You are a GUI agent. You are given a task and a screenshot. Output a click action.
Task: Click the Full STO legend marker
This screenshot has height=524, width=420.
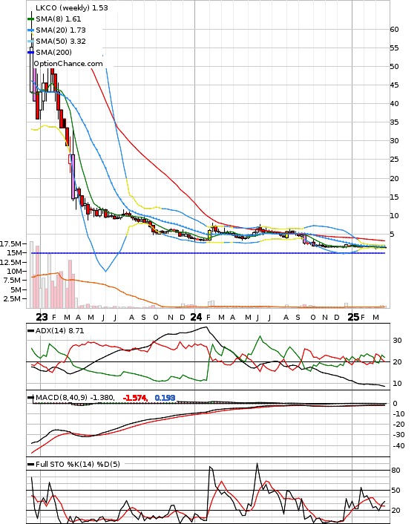coord(30,464)
